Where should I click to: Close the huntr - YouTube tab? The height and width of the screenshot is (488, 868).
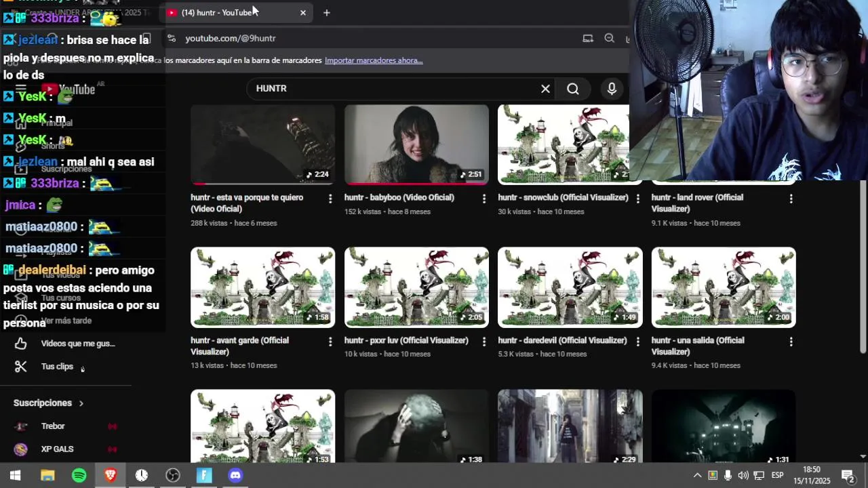pyautogui.click(x=303, y=12)
